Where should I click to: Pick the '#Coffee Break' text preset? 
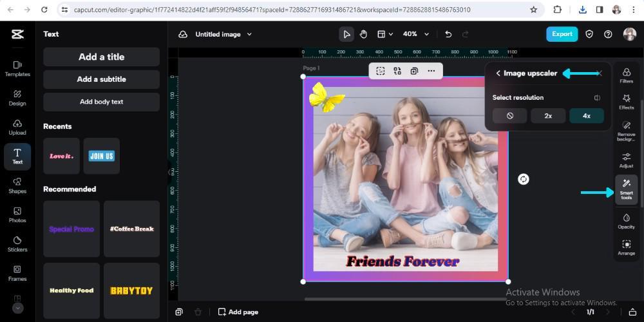click(x=131, y=229)
